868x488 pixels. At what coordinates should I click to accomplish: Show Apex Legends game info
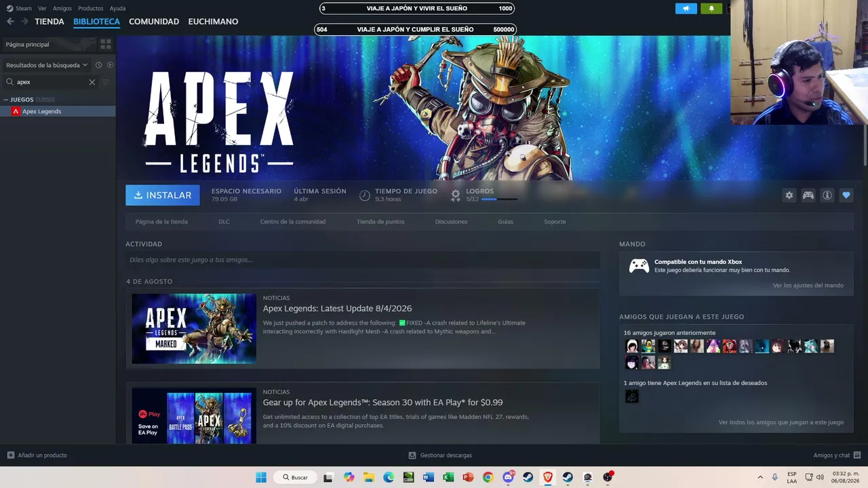[827, 195]
